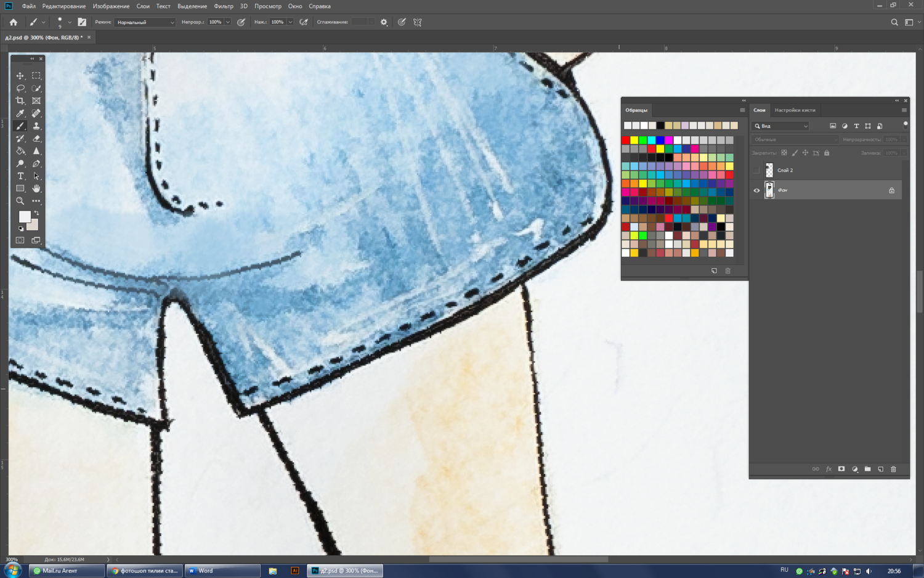Create new group folder button
This screenshot has height=578, width=924.
pyautogui.click(x=867, y=470)
